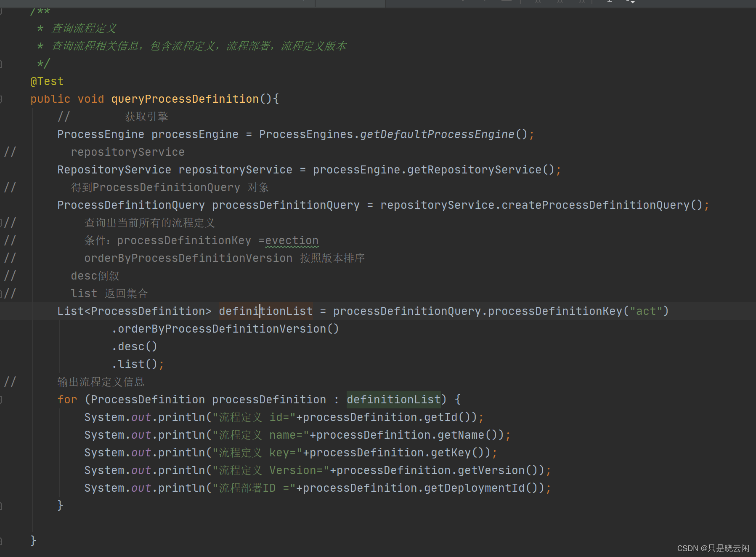This screenshot has width=756, height=557.
Task: Click the queryProcessDefinition method name
Action: (185, 99)
